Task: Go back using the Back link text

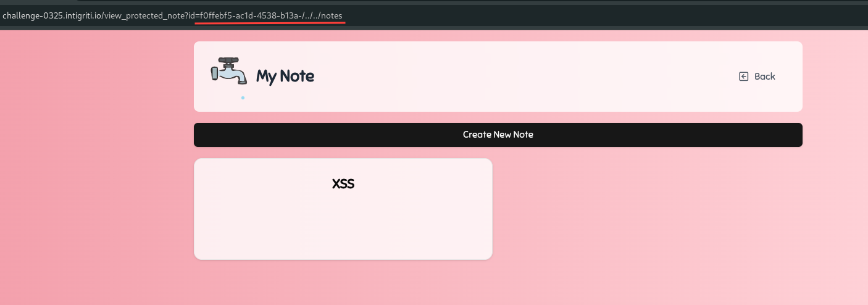Action: point(764,77)
